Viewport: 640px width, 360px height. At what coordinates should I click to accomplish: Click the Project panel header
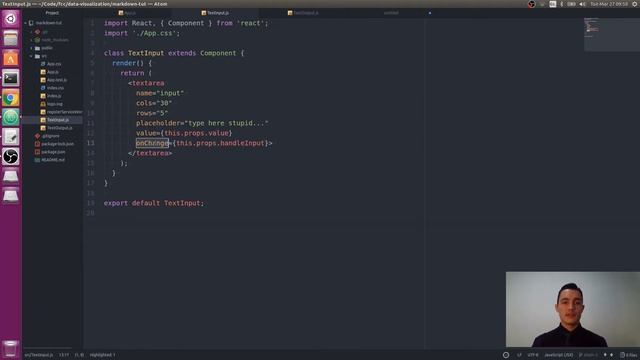52,13
